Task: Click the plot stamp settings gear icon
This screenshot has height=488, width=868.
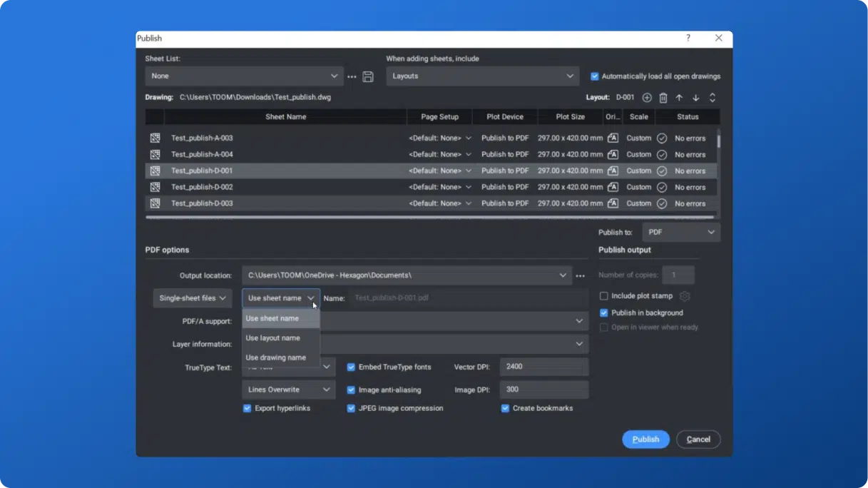Action: (685, 296)
